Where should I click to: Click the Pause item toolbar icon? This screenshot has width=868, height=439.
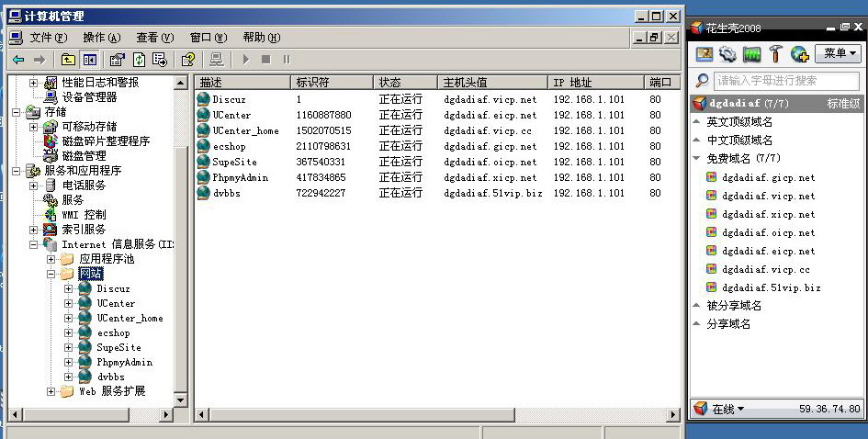[287, 59]
